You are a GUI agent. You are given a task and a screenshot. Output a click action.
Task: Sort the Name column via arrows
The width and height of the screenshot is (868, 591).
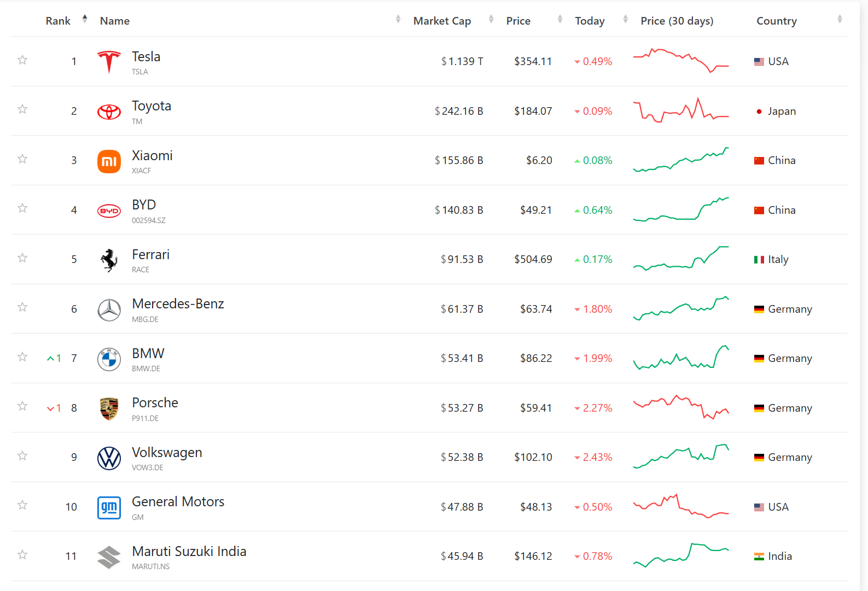coord(398,19)
